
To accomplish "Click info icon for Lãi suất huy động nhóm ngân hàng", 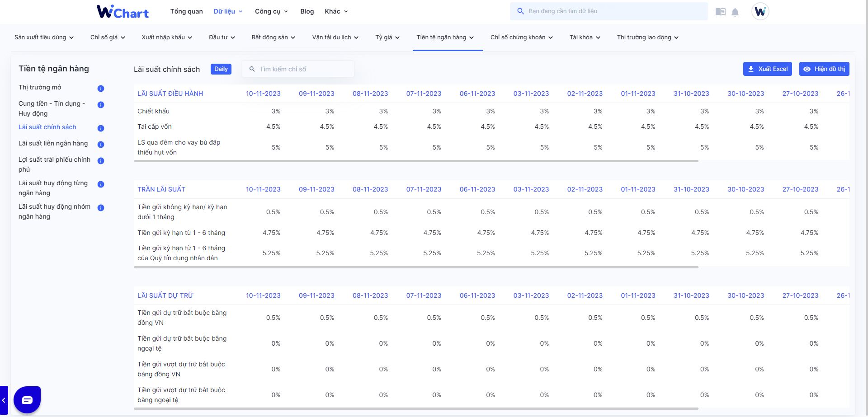I will [101, 208].
